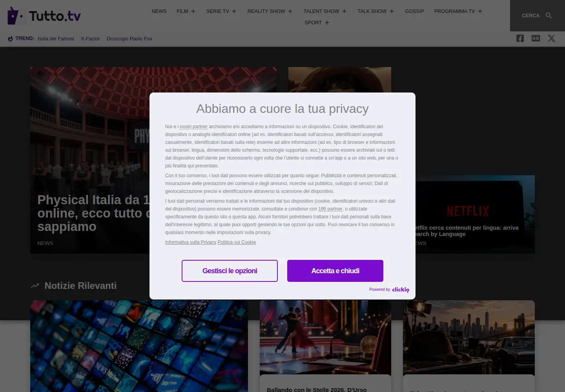Click the Clickio logo in the dialog
Screen dimensions: 565x392
pyautogui.click(x=401, y=290)
